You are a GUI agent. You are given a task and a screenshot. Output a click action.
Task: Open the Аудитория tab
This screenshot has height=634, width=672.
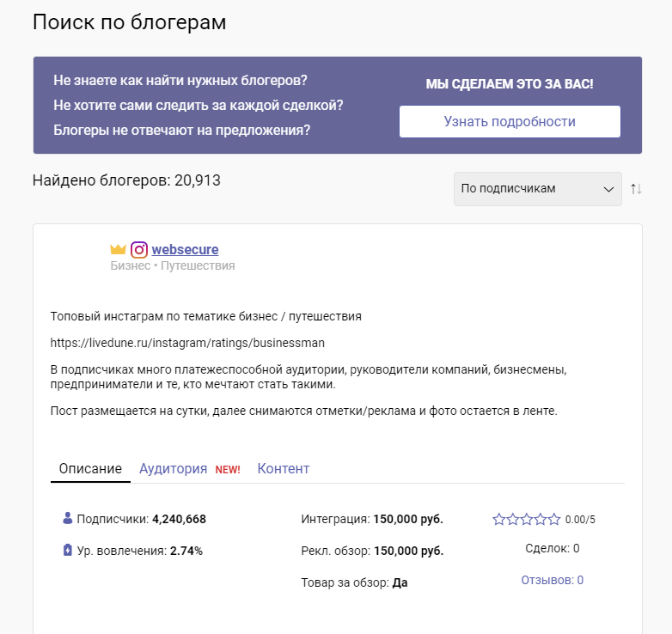[x=174, y=469]
